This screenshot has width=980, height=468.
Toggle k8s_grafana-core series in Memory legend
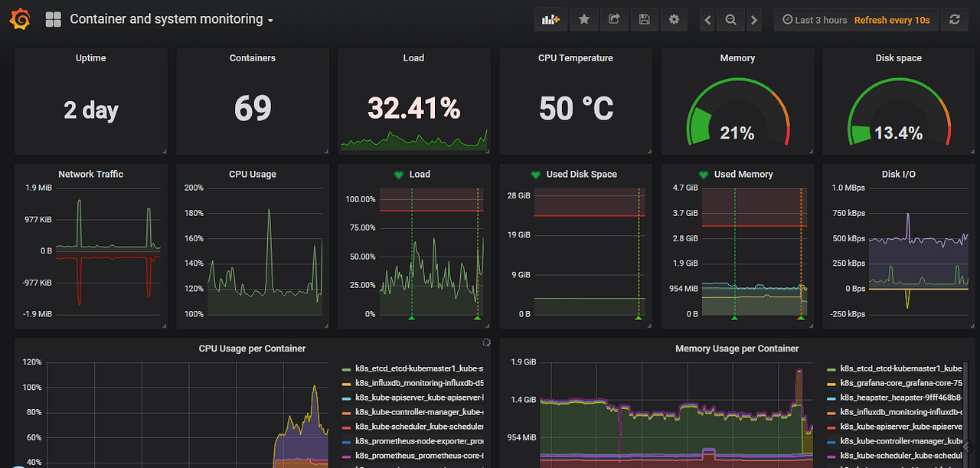point(901,383)
